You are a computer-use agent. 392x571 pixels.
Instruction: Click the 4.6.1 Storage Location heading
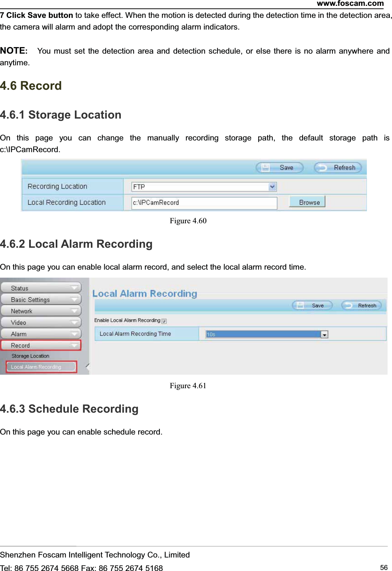61,115
